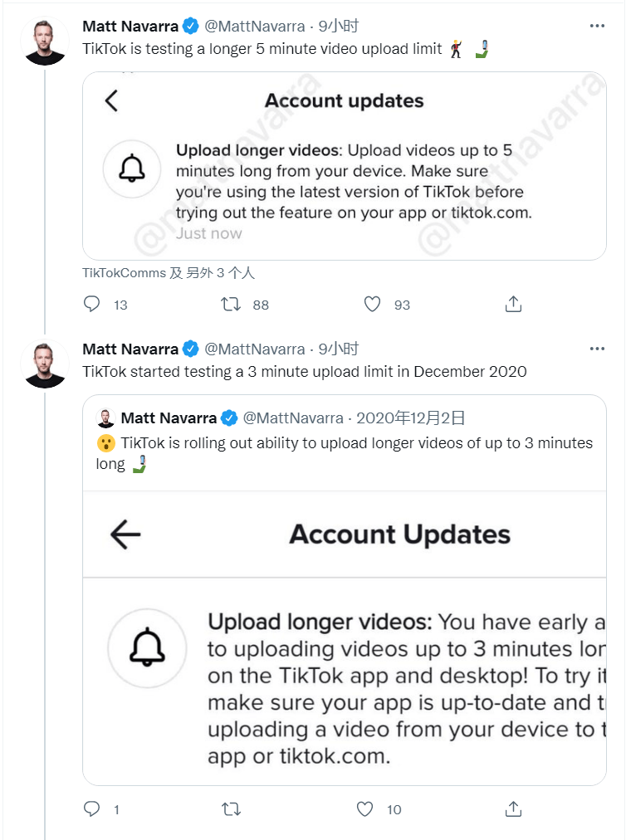The image size is (626, 840).
Task: Retweet the 3 minute upload limit tweet
Action: tap(232, 808)
